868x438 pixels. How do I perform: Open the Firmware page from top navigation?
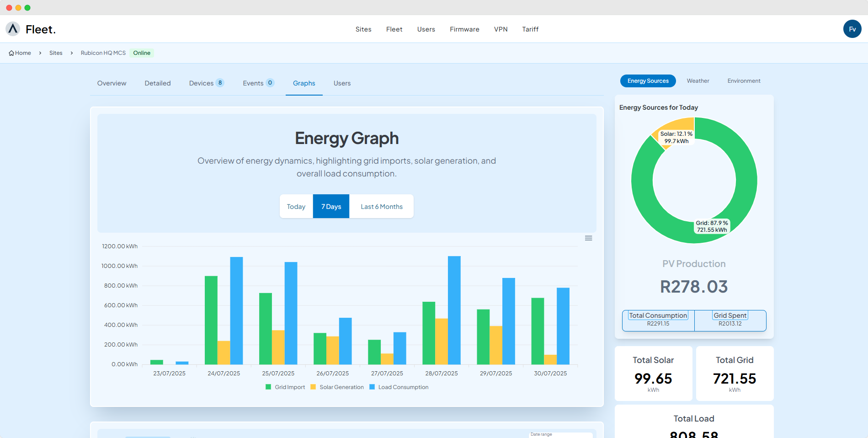point(464,29)
